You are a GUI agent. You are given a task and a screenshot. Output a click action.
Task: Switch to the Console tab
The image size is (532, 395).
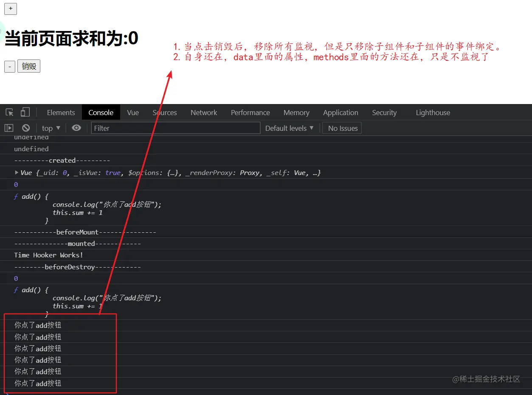tap(101, 113)
